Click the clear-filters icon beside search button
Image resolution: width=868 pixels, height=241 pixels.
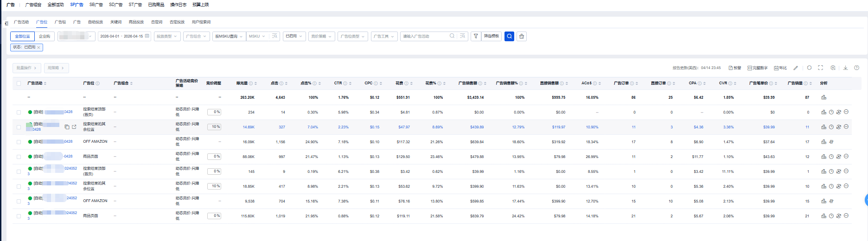(x=522, y=36)
